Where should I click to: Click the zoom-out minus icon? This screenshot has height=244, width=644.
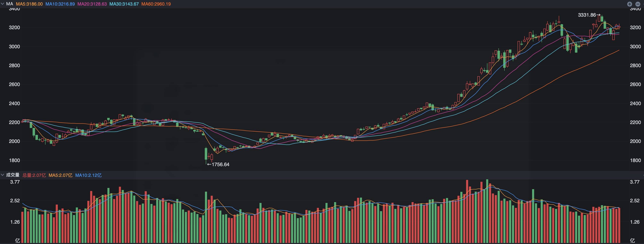638,4
